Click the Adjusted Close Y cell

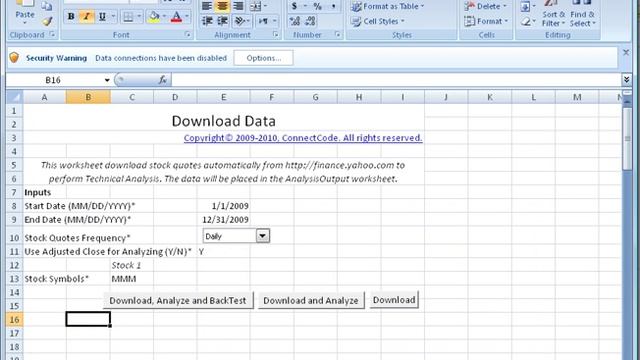pos(223,252)
